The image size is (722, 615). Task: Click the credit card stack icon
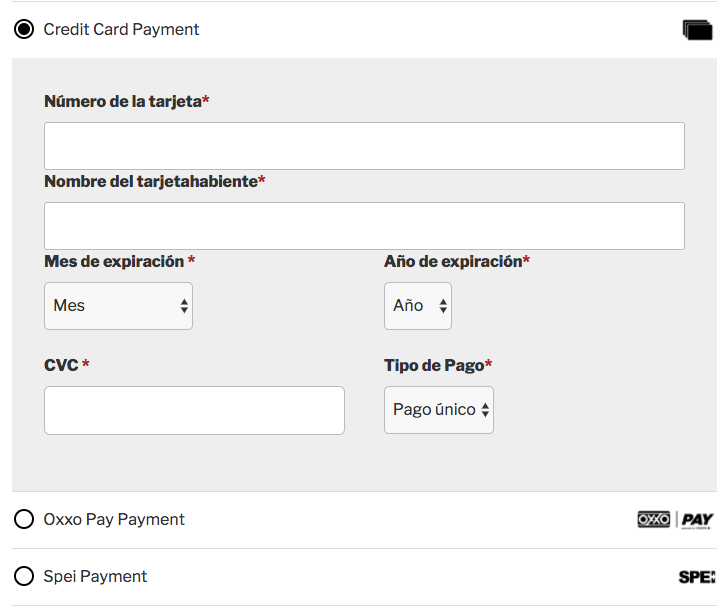coord(697,29)
